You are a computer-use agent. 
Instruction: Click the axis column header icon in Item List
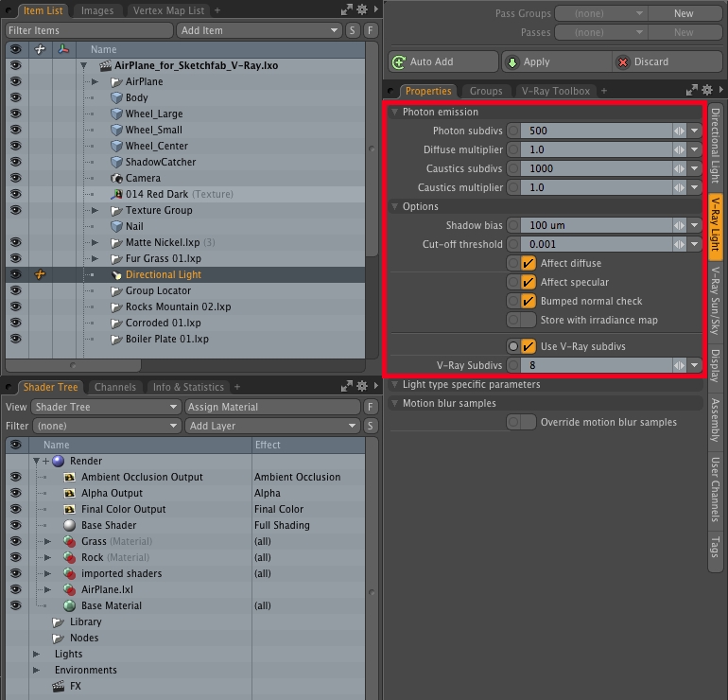[63, 49]
